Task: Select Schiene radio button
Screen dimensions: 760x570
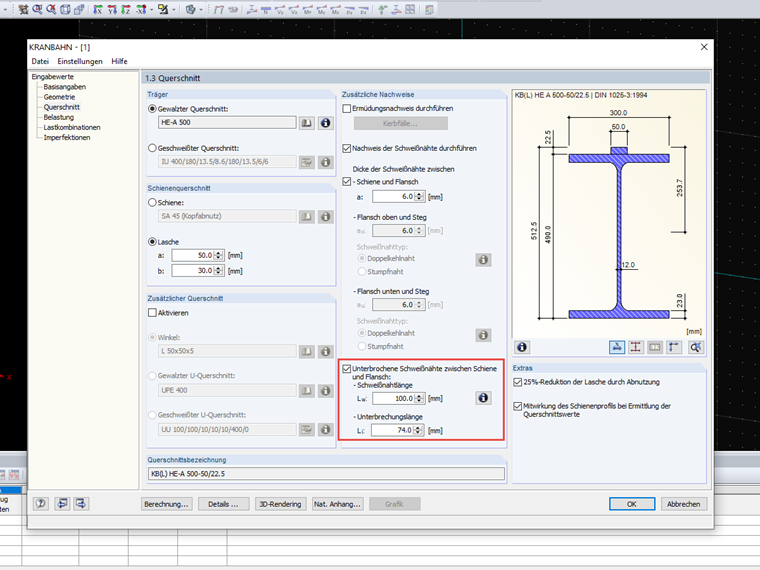Action: 152,202
